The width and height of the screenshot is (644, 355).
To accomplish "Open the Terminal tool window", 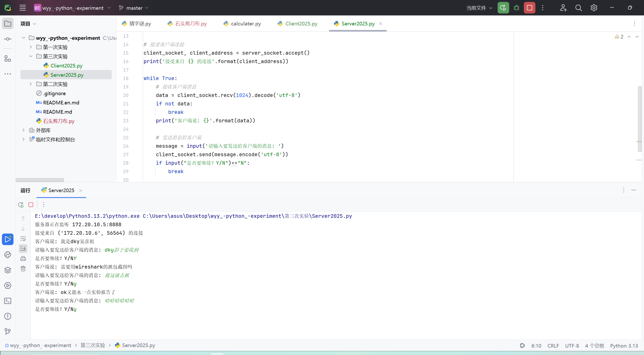I will (8, 301).
